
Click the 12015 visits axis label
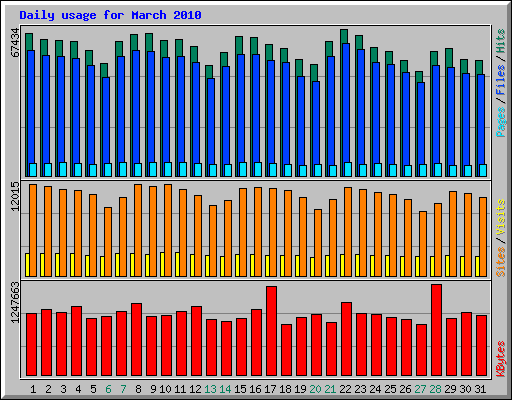15,197
